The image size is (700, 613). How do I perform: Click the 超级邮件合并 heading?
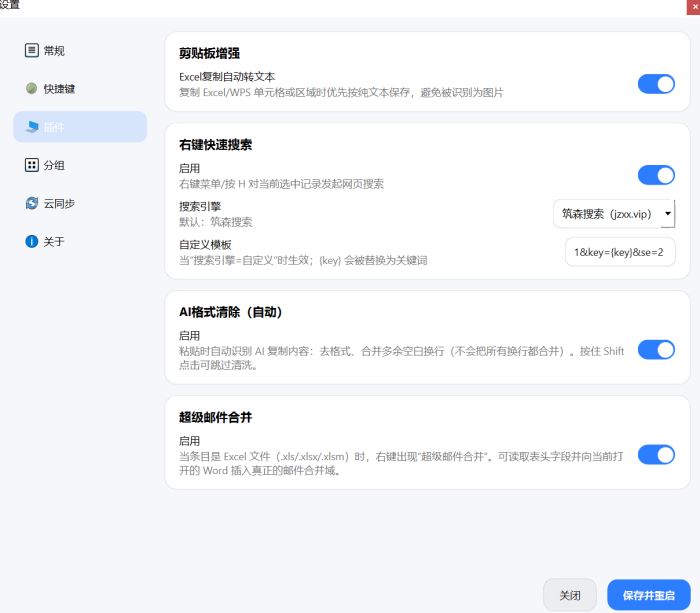tap(215, 417)
